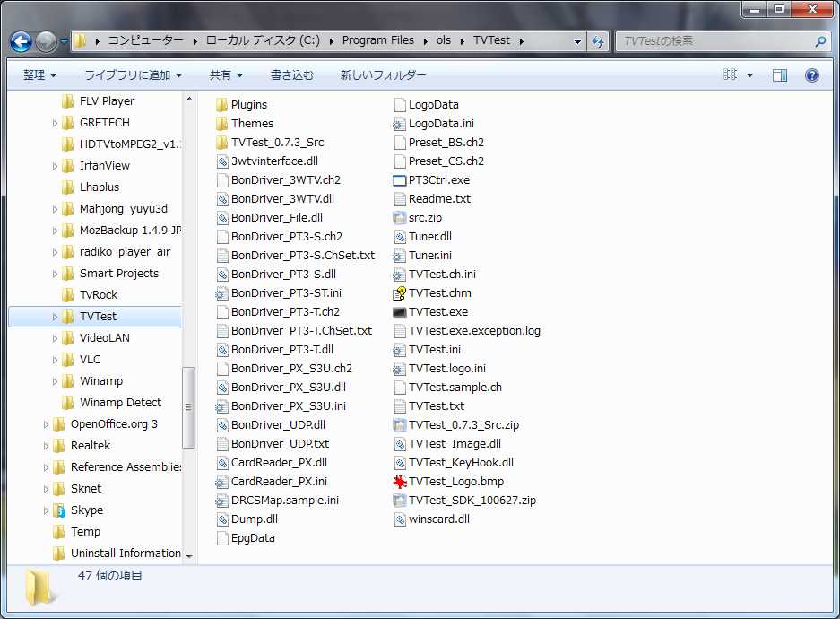The height and width of the screenshot is (619, 840).
Task: Select the Plugins folder icon
Action: click(x=222, y=104)
